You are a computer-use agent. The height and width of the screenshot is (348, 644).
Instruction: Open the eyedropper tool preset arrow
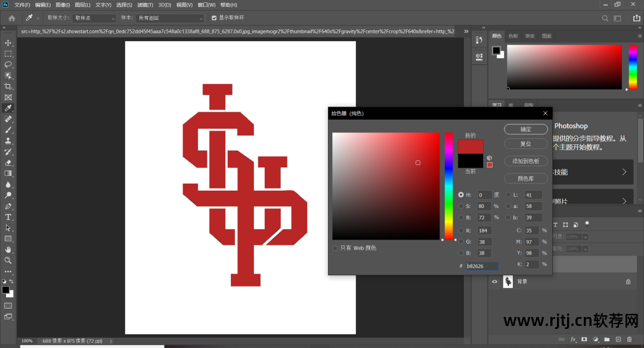38,18
